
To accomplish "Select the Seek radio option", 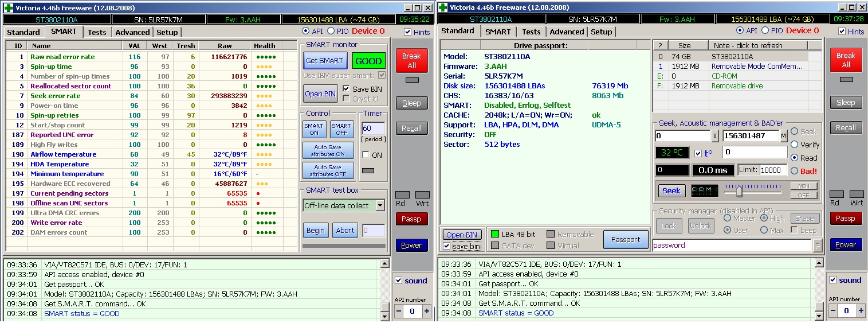I will [794, 131].
